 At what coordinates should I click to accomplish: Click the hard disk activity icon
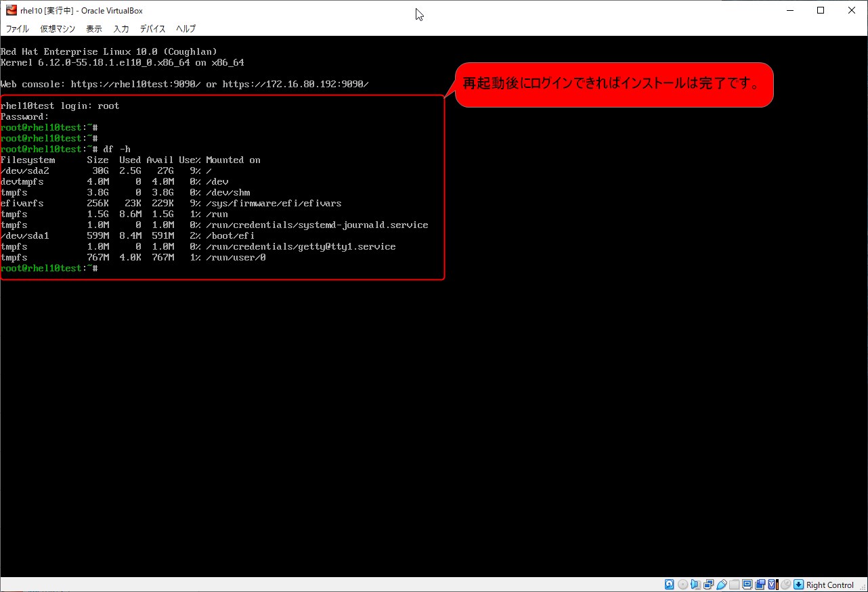click(x=670, y=585)
